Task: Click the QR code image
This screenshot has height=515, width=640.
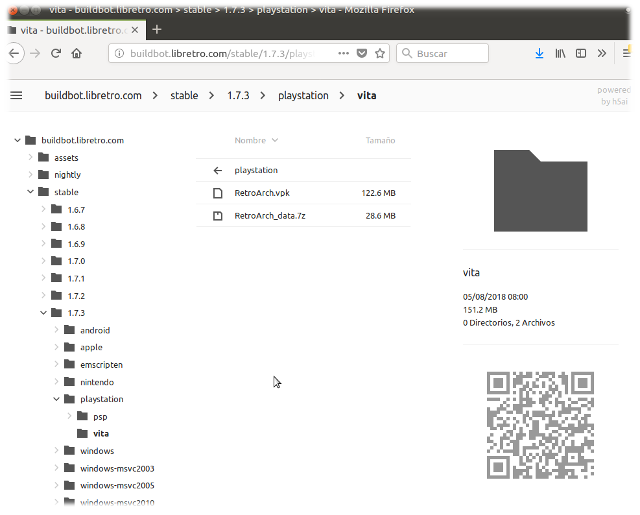Action: click(540, 425)
